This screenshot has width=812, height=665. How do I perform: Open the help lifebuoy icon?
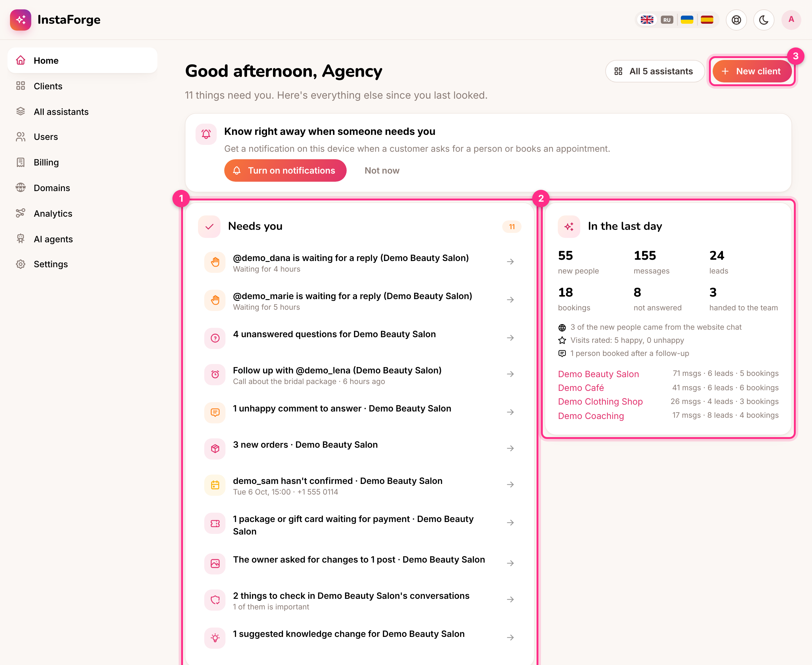[x=736, y=20]
